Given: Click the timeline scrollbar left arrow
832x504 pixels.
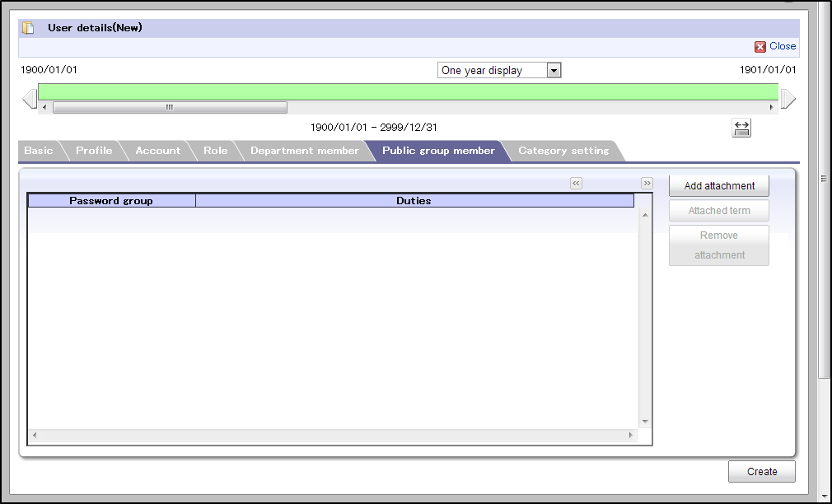Looking at the screenshot, I should [x=44, y=107].
